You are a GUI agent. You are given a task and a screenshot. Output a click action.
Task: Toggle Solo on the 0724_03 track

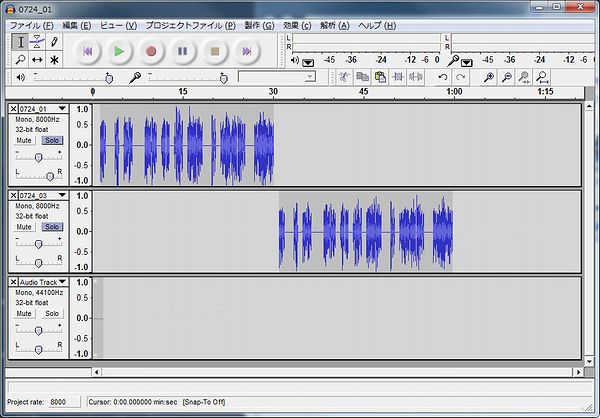pos(52,227)
